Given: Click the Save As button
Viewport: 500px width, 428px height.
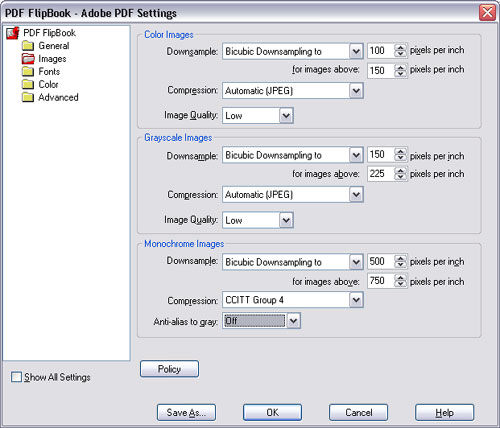Looking at the screenshot, I should pyautogui.click(x=186, y=413).
